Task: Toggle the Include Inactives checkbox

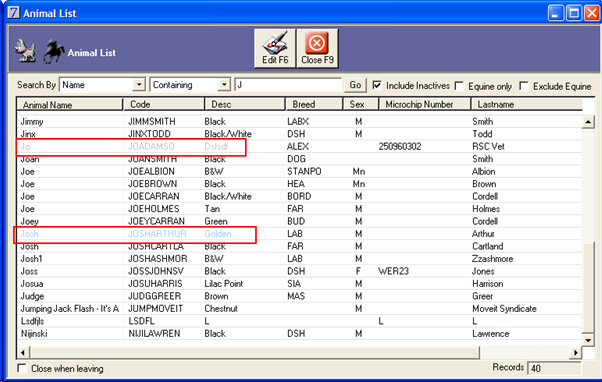Action: (377, 85)
